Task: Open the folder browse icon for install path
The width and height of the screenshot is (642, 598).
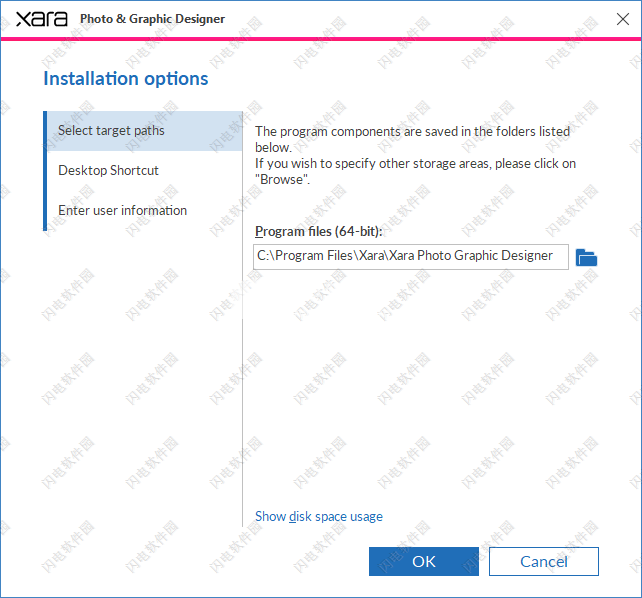Action: (586, 257)
